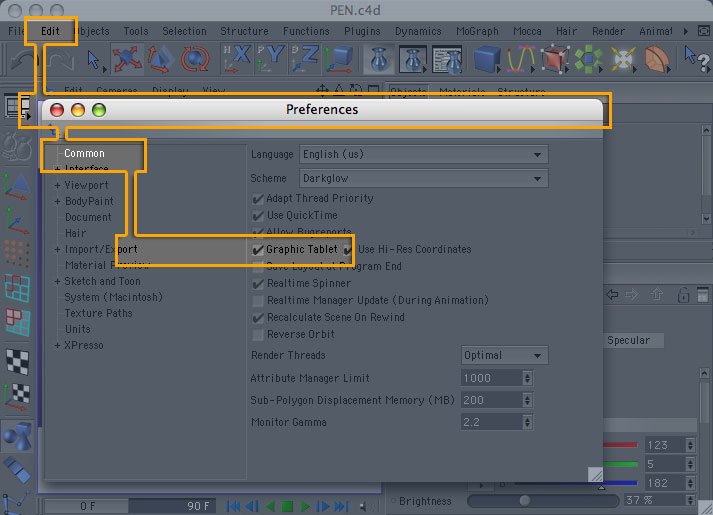This screenshot has height=515, width=713.
Task: Select Texture Paths in preferences list
Action: [x=98, y=313]
